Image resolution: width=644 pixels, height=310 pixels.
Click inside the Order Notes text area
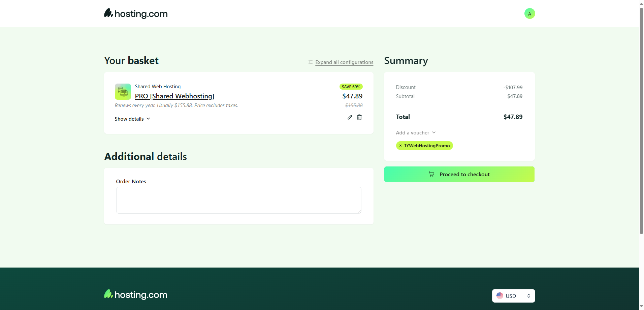[x=238, y=200]
